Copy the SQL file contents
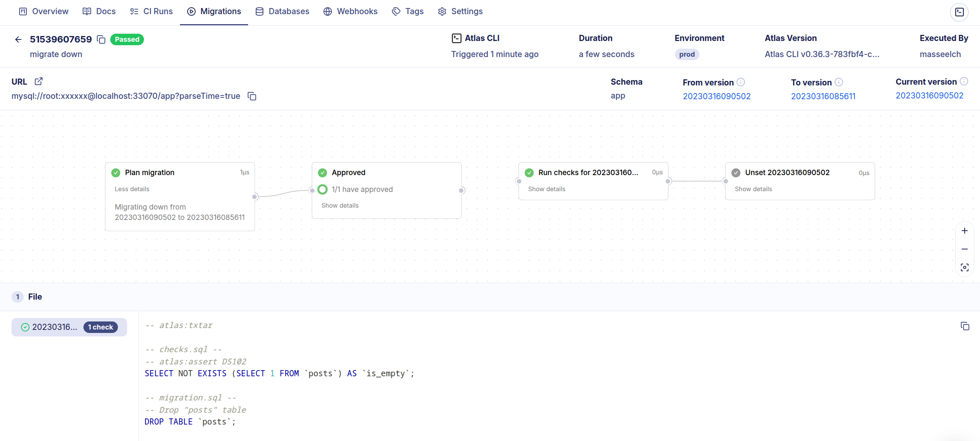 [x=965, y=326]
